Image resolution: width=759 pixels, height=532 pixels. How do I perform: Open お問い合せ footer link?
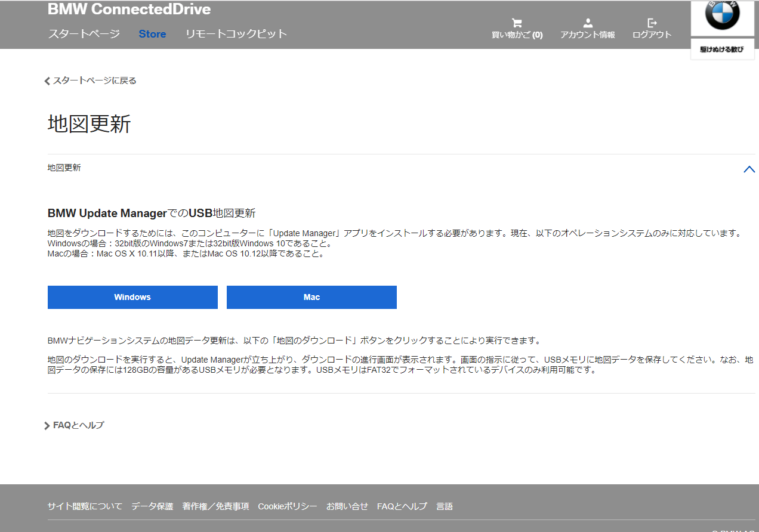[347, 506]
